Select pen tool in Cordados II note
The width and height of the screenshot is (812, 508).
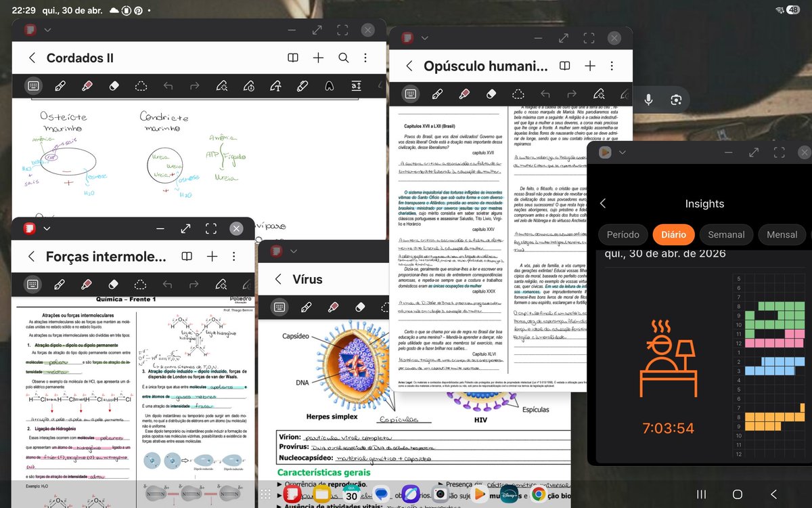coord(60,86)
